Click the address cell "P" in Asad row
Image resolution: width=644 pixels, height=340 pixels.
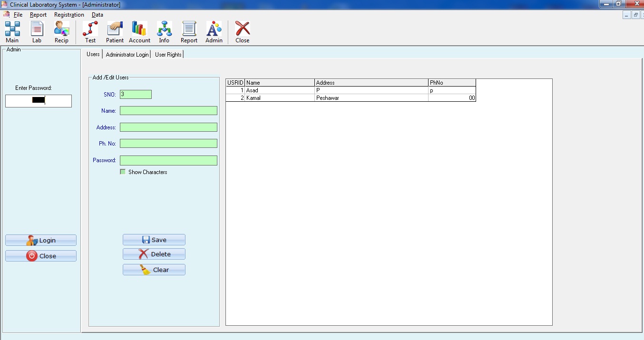[371, 90]
